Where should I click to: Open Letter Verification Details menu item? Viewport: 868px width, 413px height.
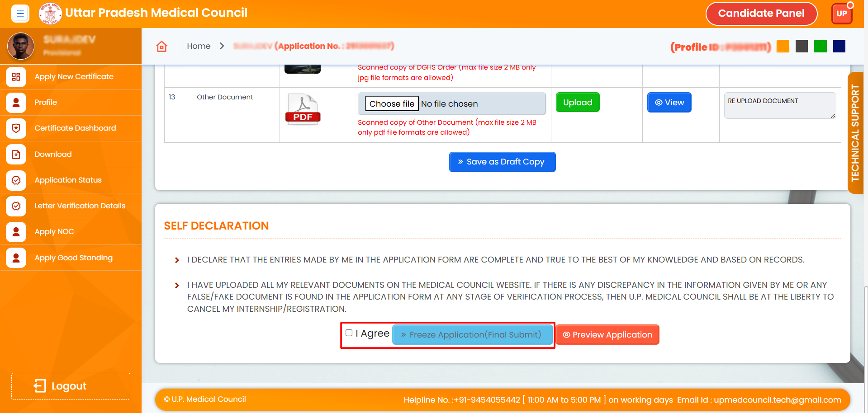coord(80,206)
